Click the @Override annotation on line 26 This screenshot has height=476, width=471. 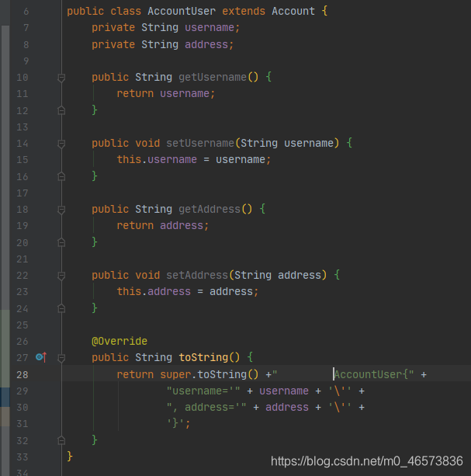click(119, 341)
